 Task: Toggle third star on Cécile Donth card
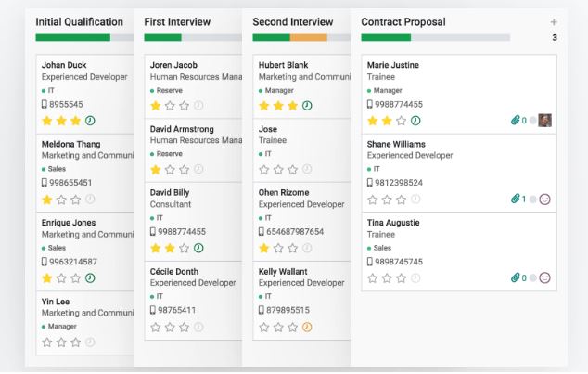184,326
